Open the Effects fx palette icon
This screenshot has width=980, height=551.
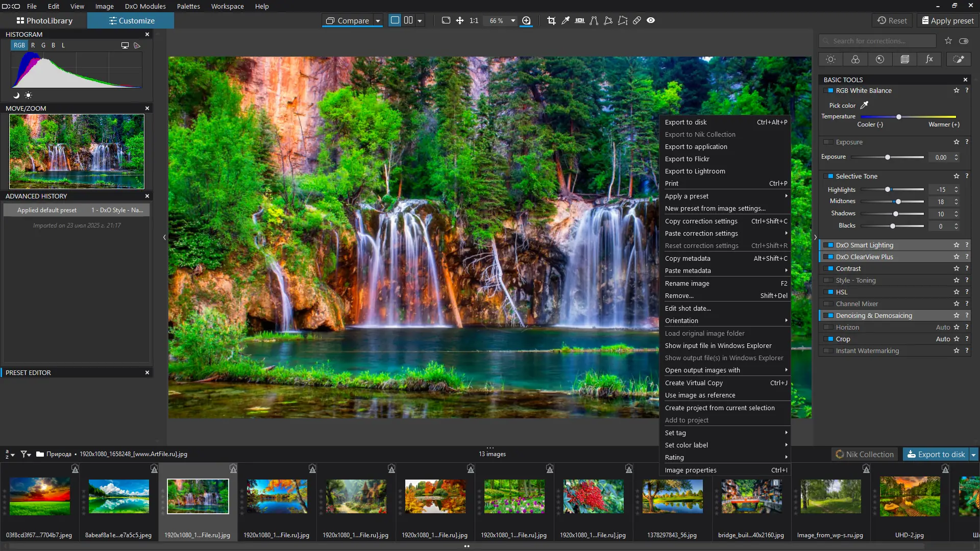(x=929, y=59)
